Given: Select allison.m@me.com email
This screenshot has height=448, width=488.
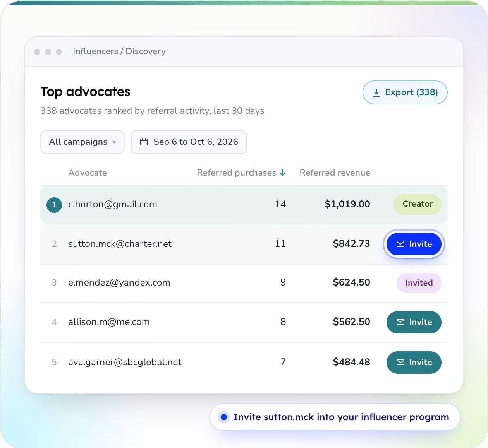Looking at the screenshot, I should click(109, 322).
